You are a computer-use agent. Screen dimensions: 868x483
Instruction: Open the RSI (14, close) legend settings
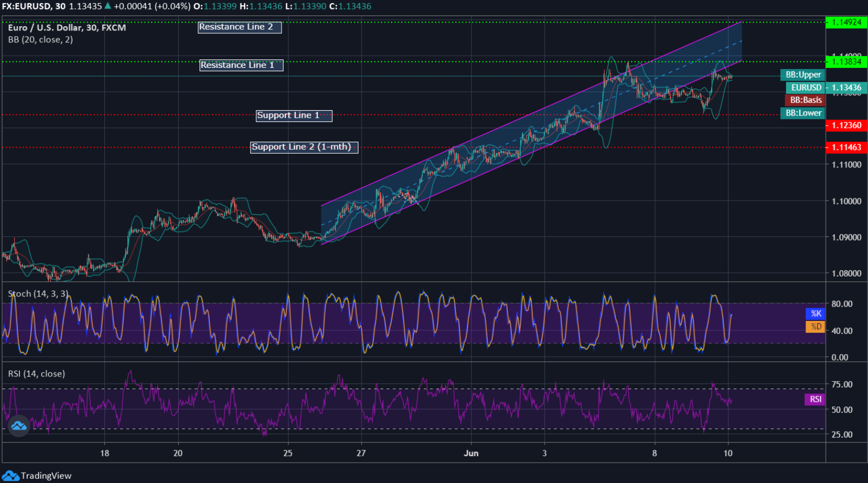[x=36, y=373]
